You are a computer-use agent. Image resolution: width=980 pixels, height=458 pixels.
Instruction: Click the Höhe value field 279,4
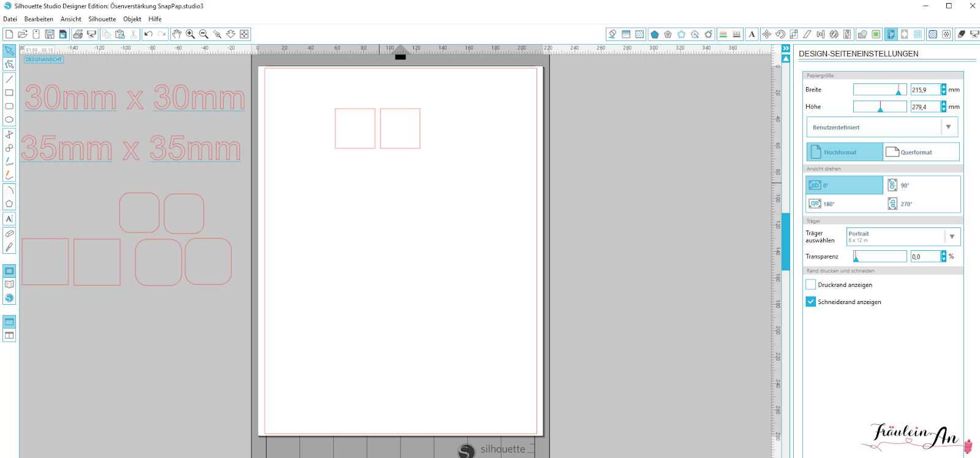point(925,107)
